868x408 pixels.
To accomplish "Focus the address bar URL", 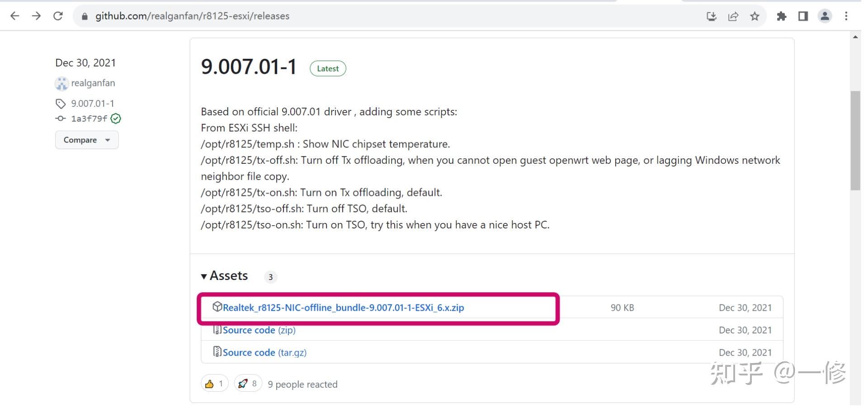I will pyautogui.click(x=192, y=16).
